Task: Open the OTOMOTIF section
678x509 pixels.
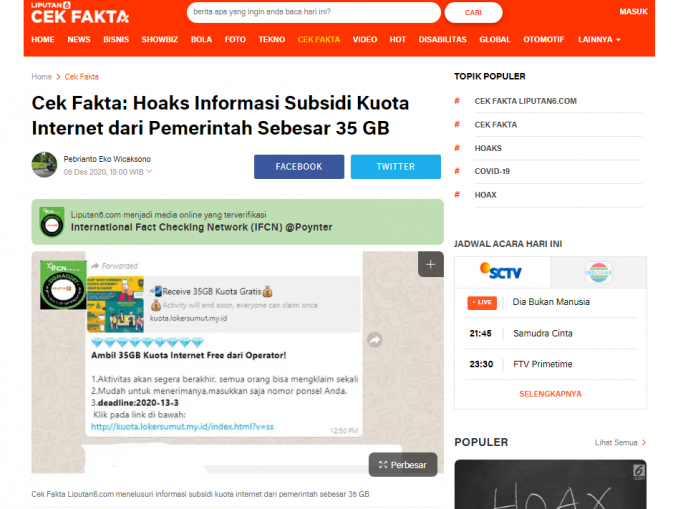Action: point(544,39)
